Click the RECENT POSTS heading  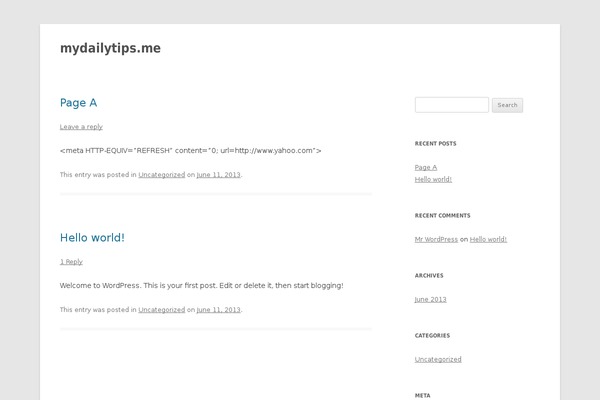click(x=435, y=144)
